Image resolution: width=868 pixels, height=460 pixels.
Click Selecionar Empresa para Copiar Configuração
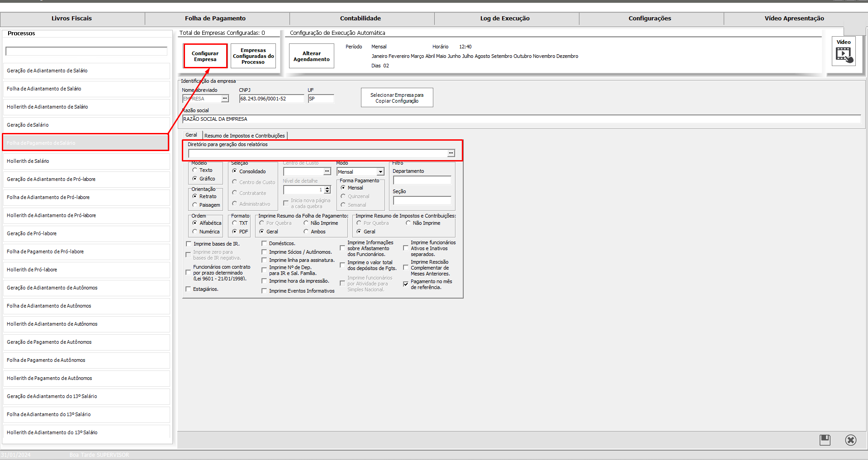[397, 98]
